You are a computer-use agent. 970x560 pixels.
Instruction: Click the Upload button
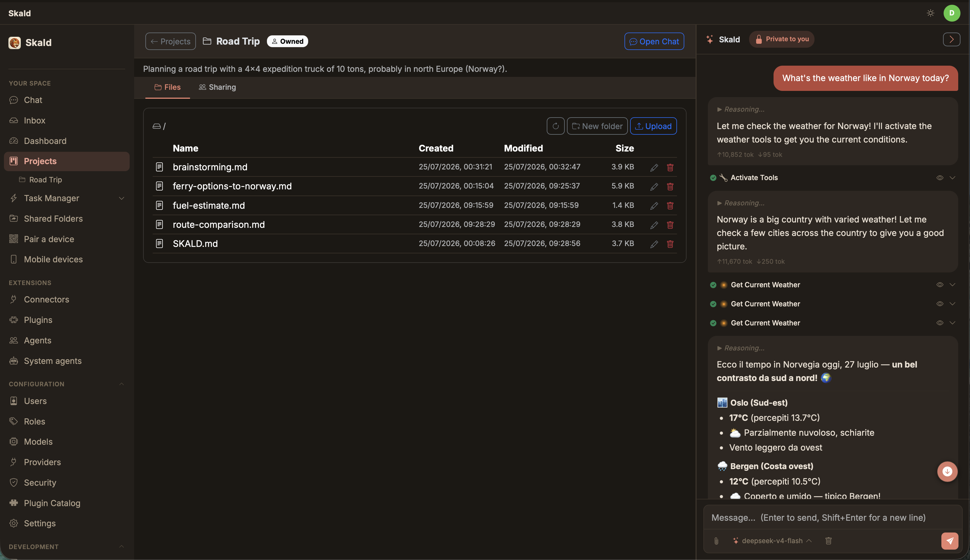653,126
